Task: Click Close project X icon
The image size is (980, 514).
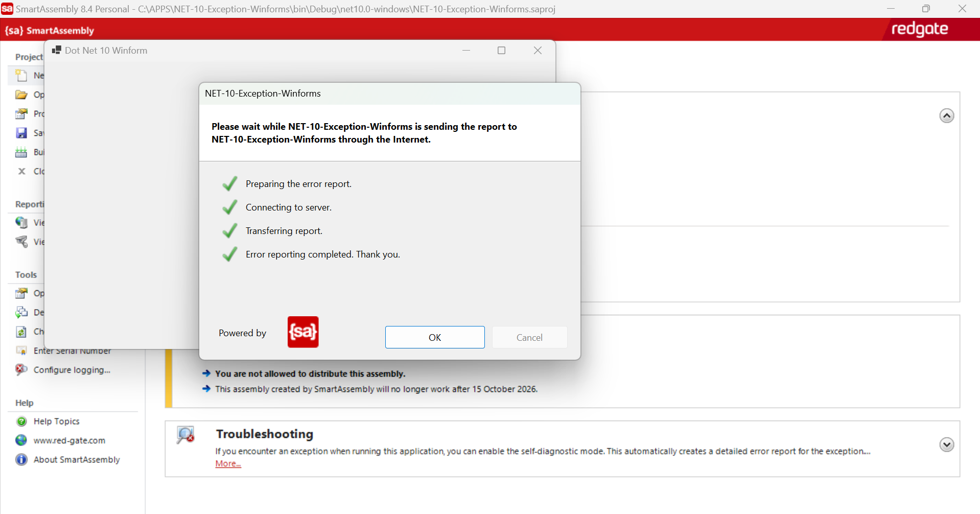Action: tap(21, 171)
